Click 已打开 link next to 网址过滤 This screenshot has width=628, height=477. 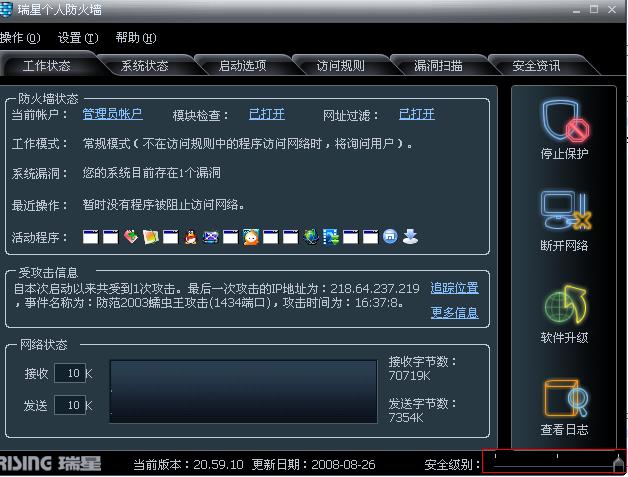click(x=417, y=115)
